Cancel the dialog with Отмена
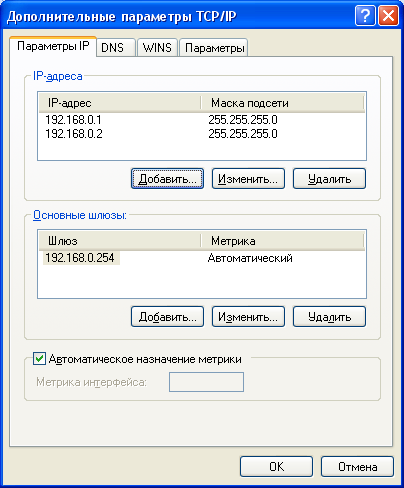 tap(357, 467)
